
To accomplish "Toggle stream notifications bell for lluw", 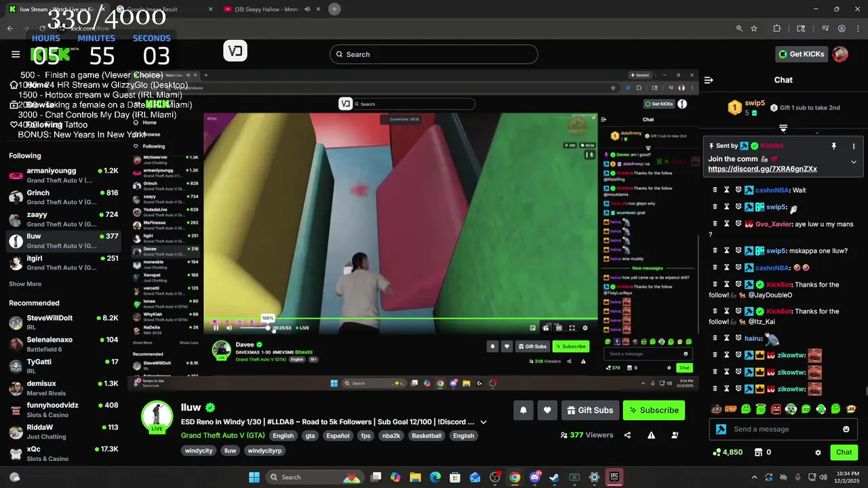I will (x=523, y=410).
